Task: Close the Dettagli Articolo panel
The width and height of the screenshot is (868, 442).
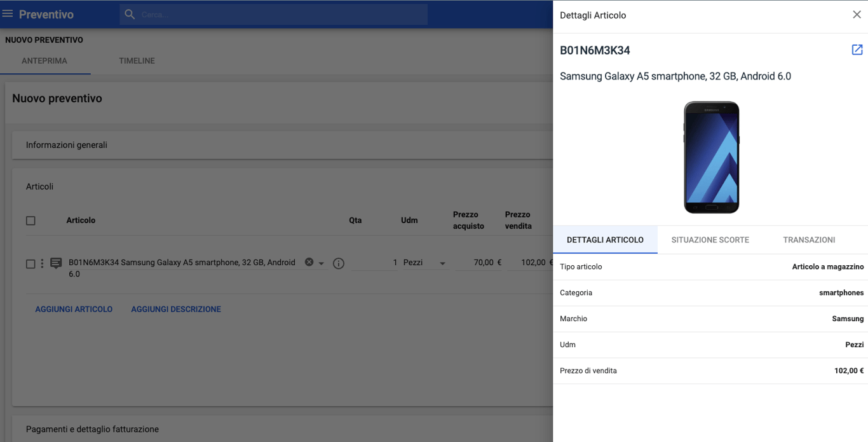Action: (857, 15)
